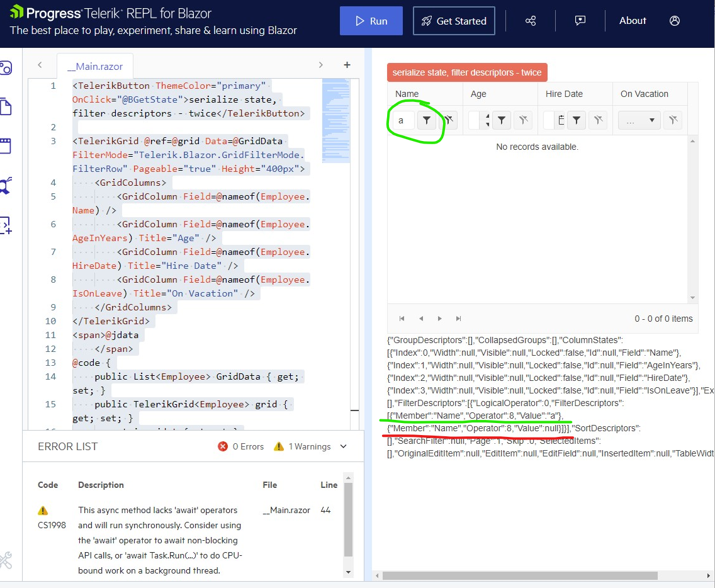Go to the last grid page
This screenshot has width=715, height=588.
[459, 319]
